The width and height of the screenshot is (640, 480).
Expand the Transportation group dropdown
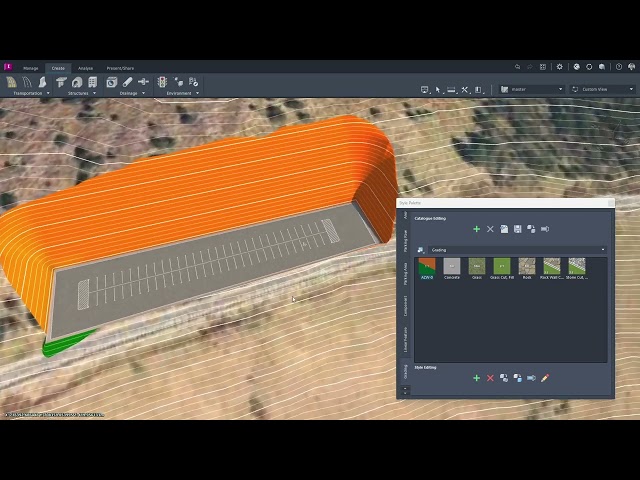pos(48,93)
